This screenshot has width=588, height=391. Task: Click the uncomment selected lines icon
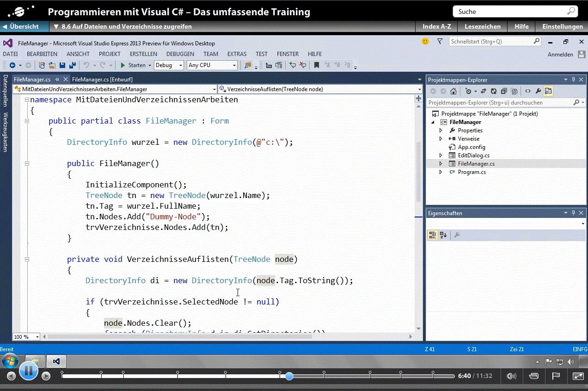303,65
